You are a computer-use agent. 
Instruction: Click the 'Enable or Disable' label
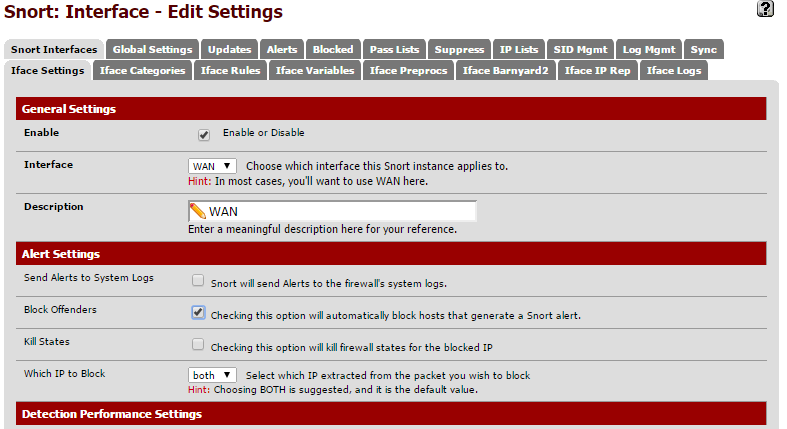264,133
